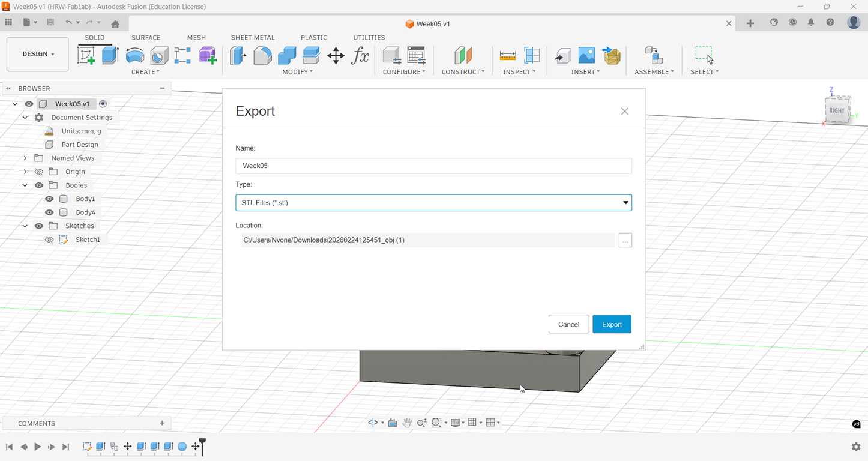Hide Body4 with its eye icon
868x461 pixels.
pyautogui.click(x=49, y=212)
